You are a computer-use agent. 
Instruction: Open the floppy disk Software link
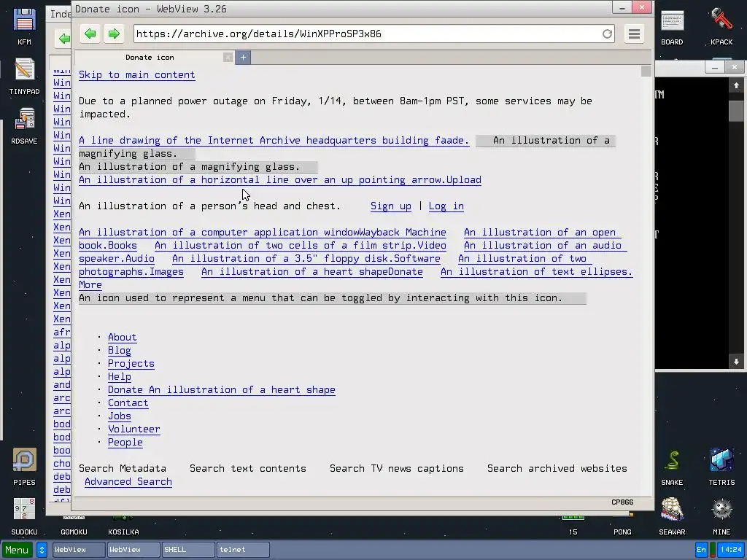306,259
